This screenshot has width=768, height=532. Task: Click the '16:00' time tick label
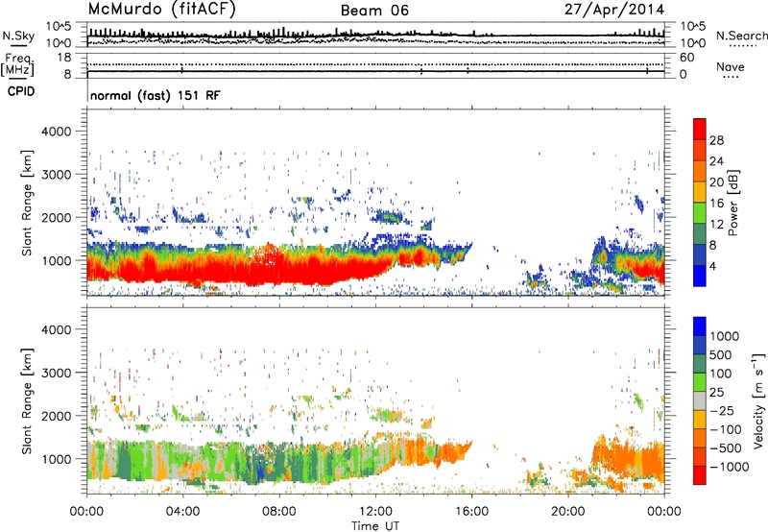pyautogui.click(x=471, y=512)
